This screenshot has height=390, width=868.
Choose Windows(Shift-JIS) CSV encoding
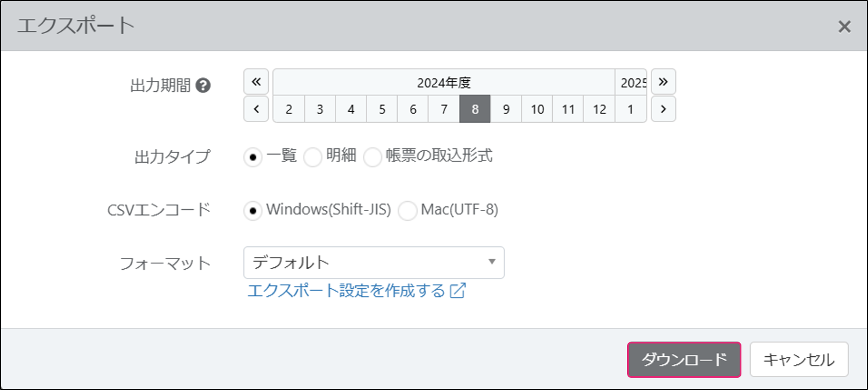(x=253, y=210)
